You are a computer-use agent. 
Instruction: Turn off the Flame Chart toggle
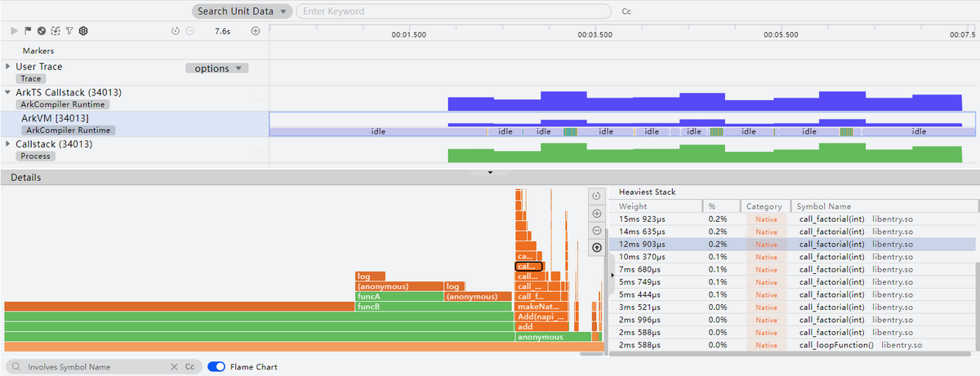216,367
